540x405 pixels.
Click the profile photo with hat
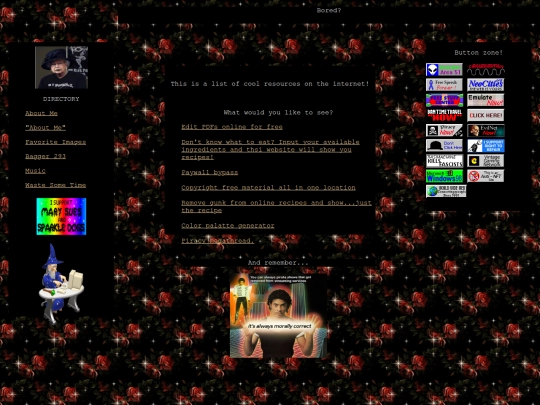click(61, 68)
